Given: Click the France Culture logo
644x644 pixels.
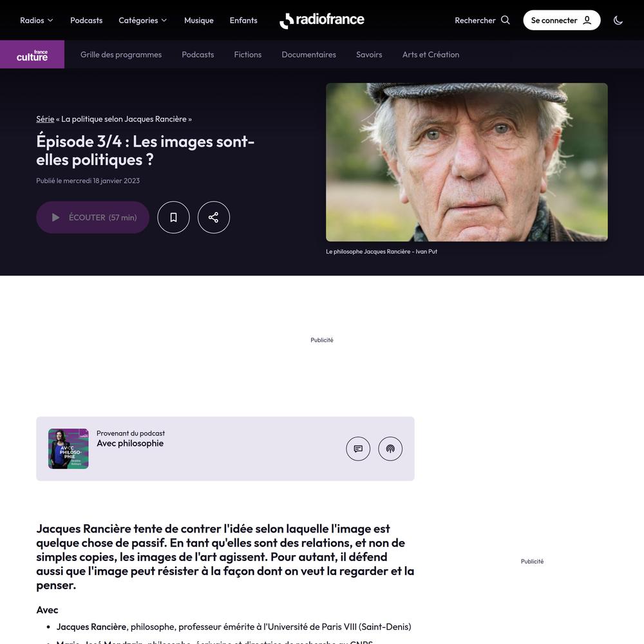Looking at the screenshot, I should 32,54.
